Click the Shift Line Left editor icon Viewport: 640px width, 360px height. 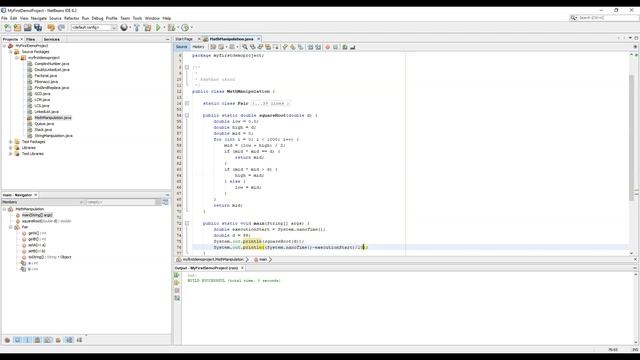311,47
